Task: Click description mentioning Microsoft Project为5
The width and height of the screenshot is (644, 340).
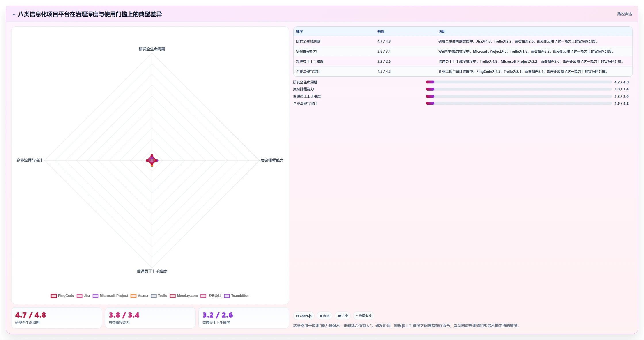Action: point(526,51)
